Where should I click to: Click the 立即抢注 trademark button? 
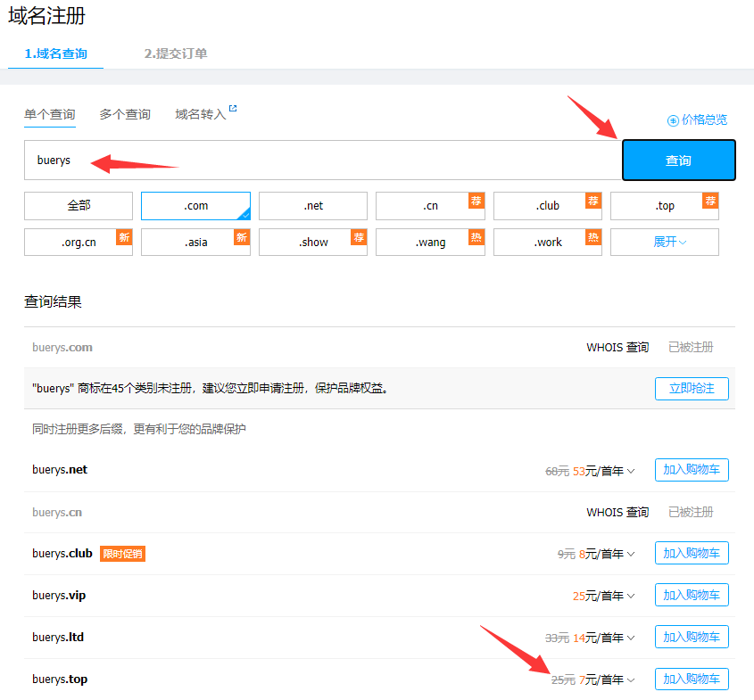(x=692, y=388)
